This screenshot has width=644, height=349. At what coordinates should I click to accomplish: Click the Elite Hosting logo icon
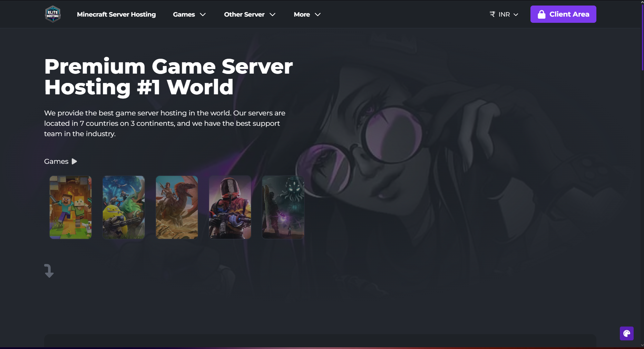[53, 14]
